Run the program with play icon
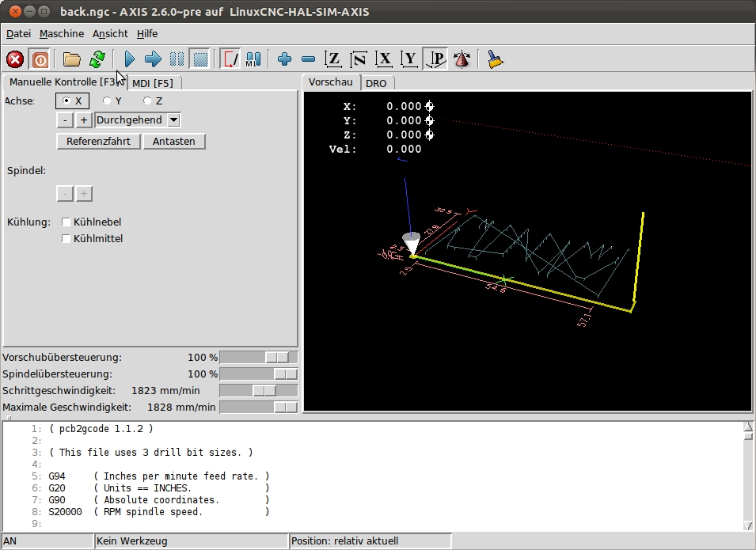Image resolution: width=756 pixels, height=550 pixels. pos(129,59)
